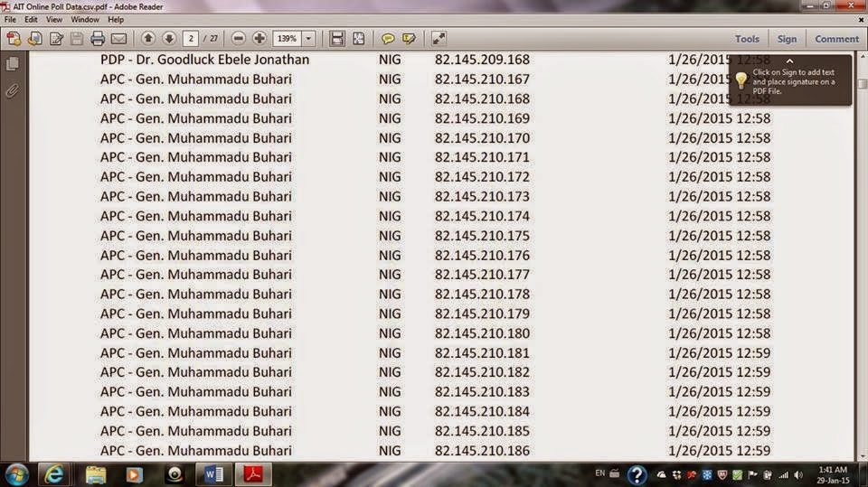Go to next page with down arrow
The height and width of the screenshot is (487, 868).
point(169,38)
